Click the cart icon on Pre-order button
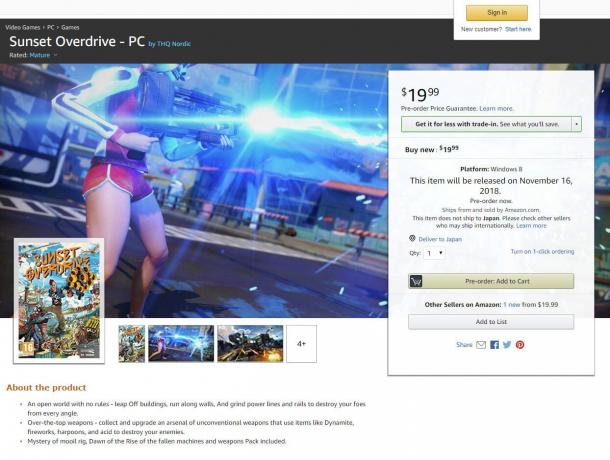Viewport: 610px width, 460px height. (416, 281)
